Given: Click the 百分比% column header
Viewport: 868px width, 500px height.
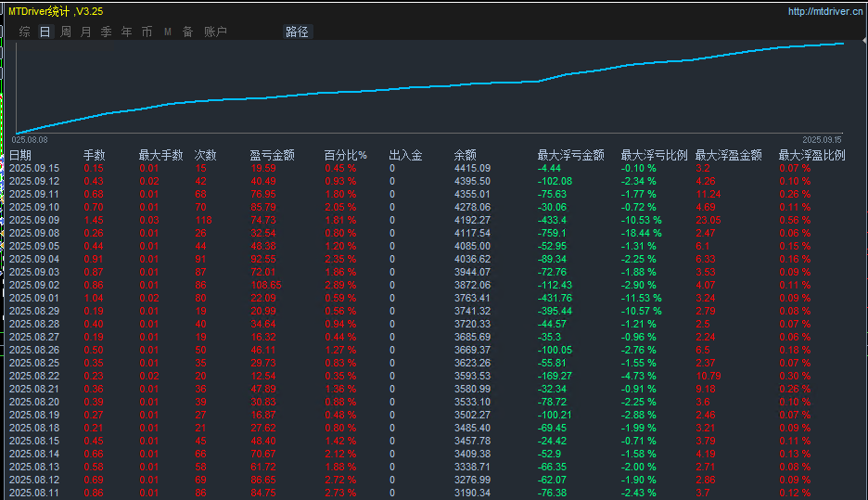Looking at the screenshot, I should (345, 155).
